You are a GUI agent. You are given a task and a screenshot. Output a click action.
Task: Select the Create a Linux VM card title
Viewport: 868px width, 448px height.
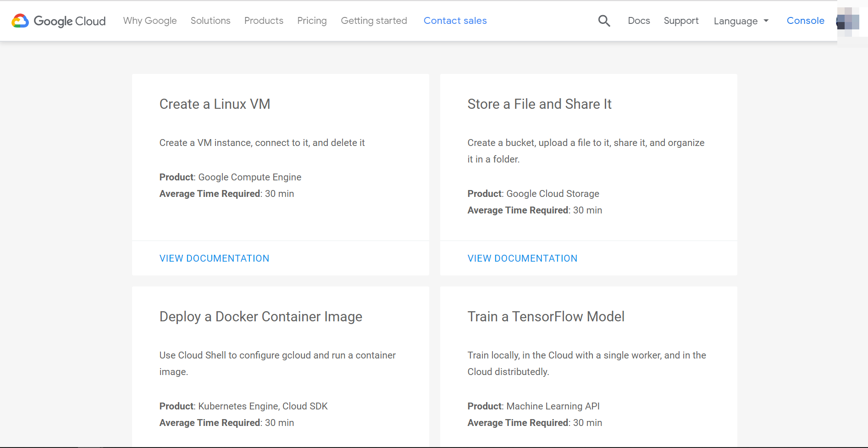point(215,104)
